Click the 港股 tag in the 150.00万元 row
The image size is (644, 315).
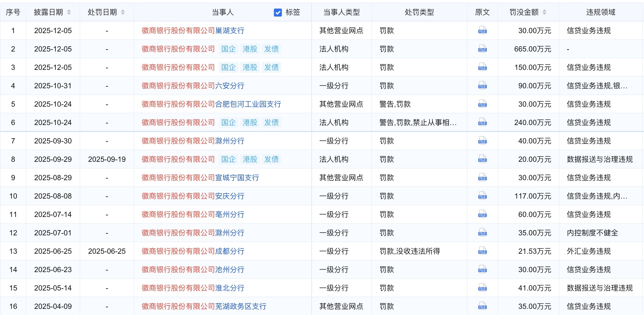pos(250,67)
